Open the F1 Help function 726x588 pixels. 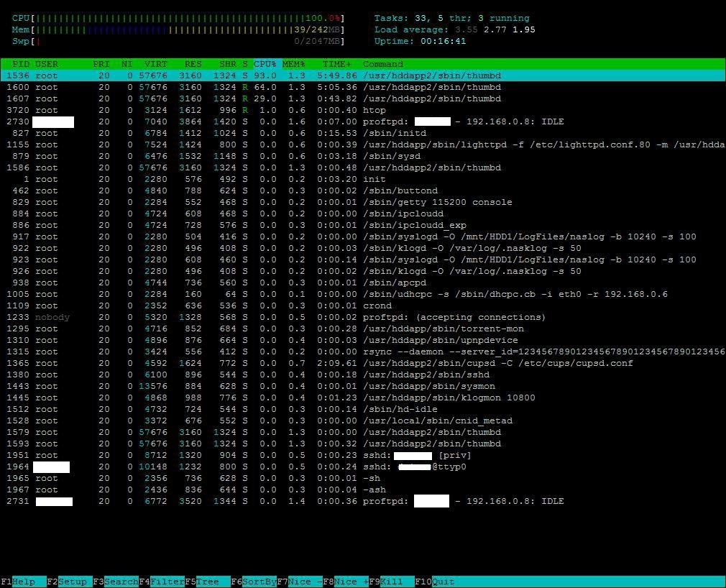click(23, 582)
